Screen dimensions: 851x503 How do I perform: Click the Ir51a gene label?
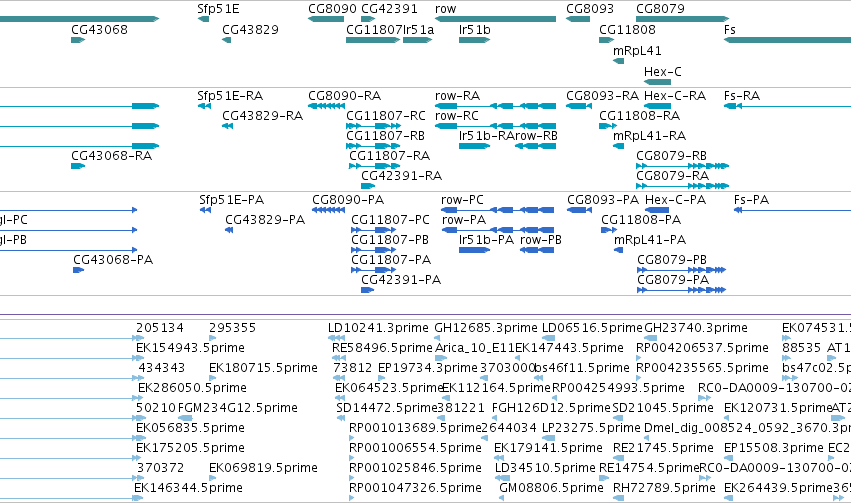click(x=418, y=30)
